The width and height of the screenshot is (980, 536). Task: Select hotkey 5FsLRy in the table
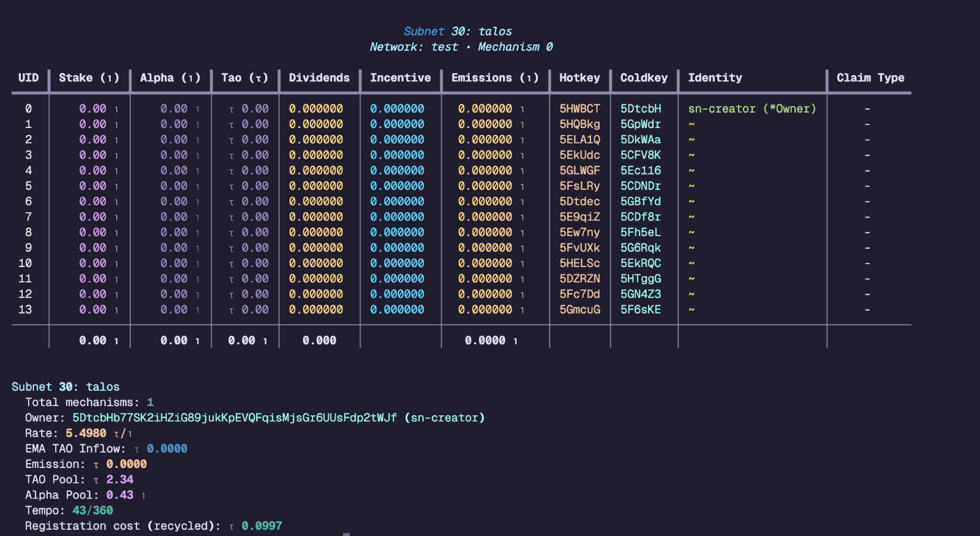(x=579, y=186)
